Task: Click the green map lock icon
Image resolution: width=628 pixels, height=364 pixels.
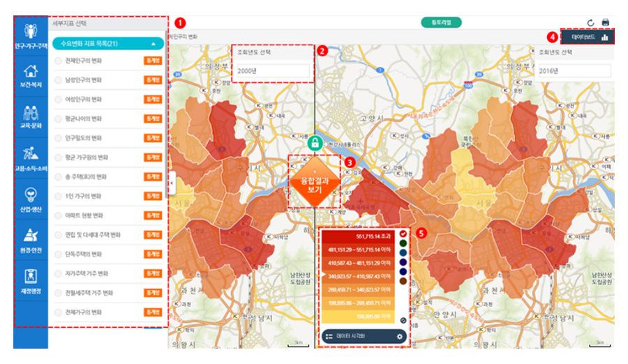Action: pyautogui.click(x=315, y=144)
